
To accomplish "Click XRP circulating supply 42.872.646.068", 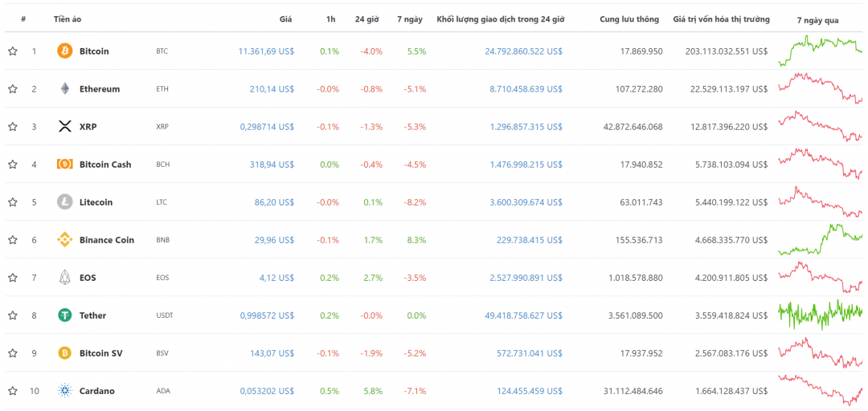I will [633, 126].
